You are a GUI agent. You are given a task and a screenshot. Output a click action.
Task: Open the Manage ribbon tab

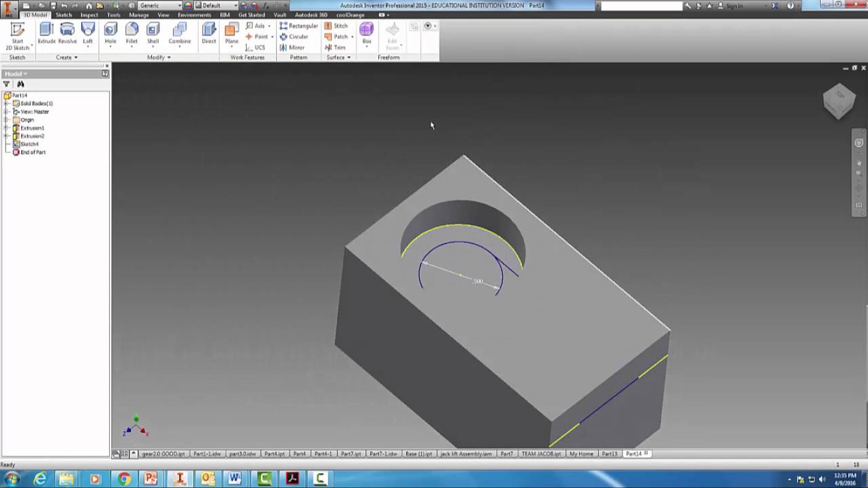point(139,15)
